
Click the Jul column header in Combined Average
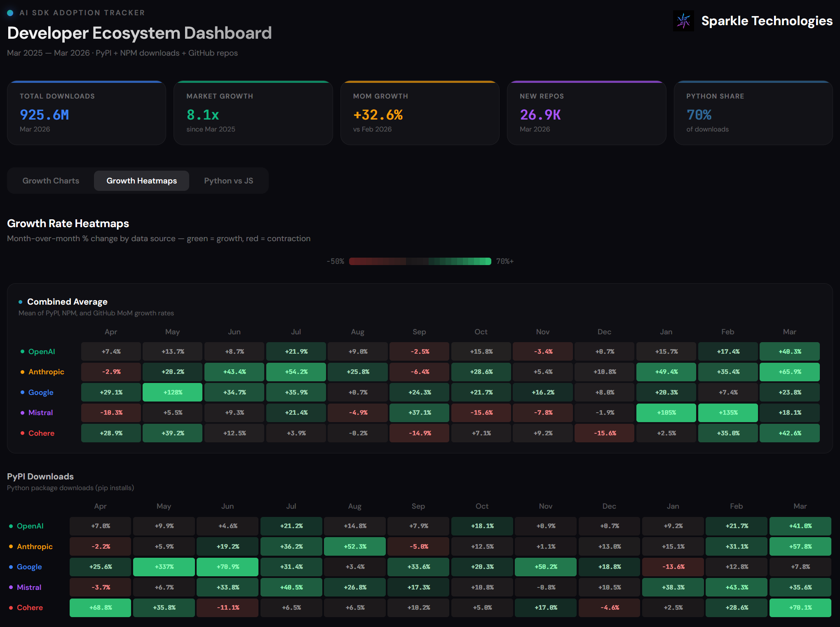[296, 332]
